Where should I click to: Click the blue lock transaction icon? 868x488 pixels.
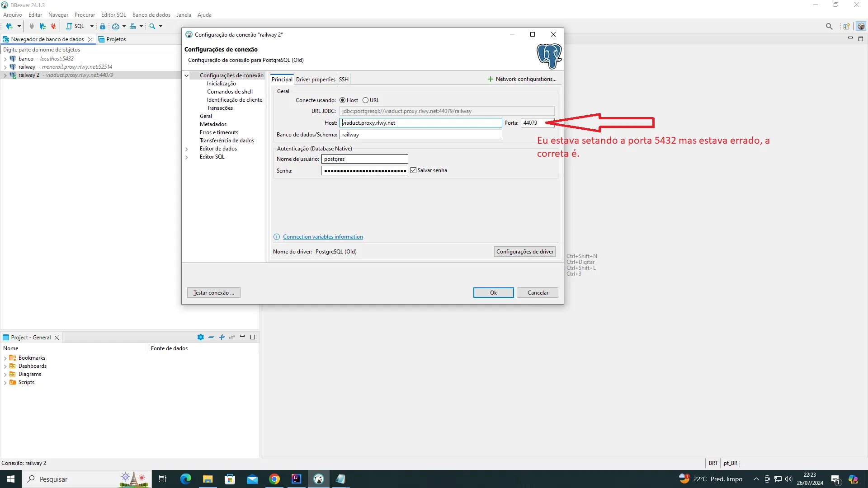point(103,26)
